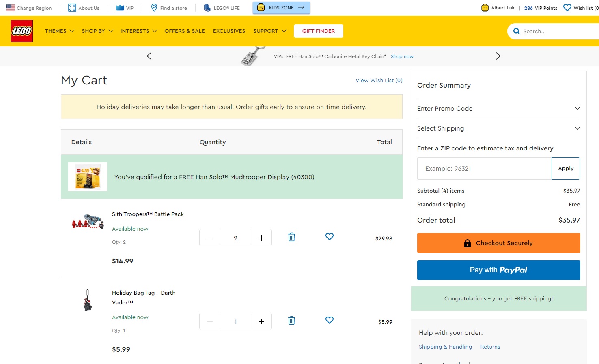Open Sith Troopers Battle Pack thumbnail
Viewport: 599px width, 364px height.
pos(88,222)
